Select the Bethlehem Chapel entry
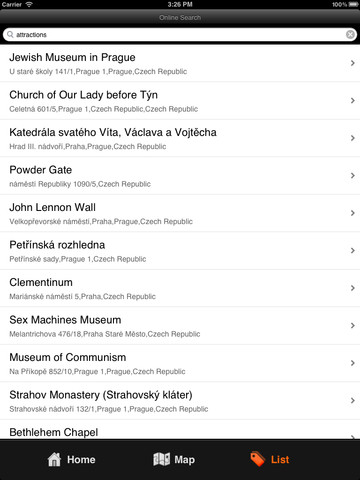360x480 pixels. (180, 430)
